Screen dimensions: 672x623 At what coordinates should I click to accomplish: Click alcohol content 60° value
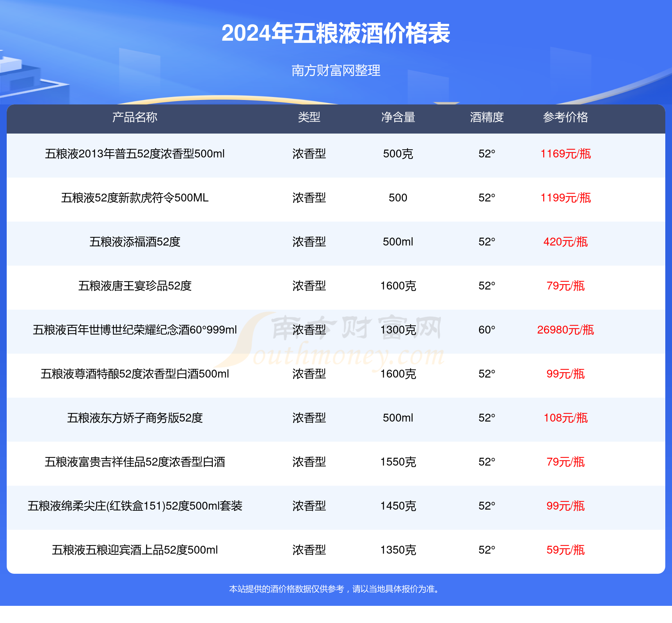click(x=487, y=330)
